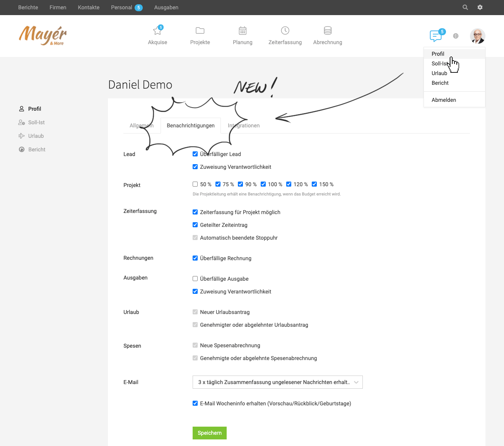Open the Planung calendar icon
The width and height of the screenshot is (504, 446).
coord(243,31)
